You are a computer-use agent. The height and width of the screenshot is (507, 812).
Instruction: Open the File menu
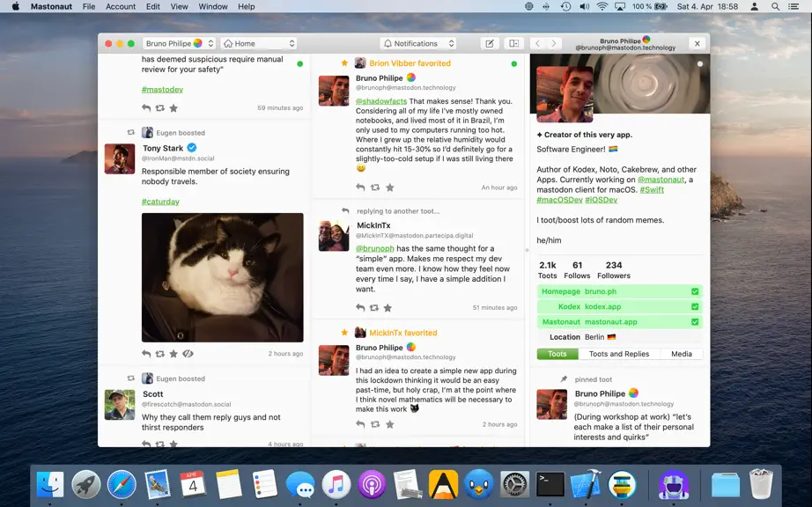point(89,7)
